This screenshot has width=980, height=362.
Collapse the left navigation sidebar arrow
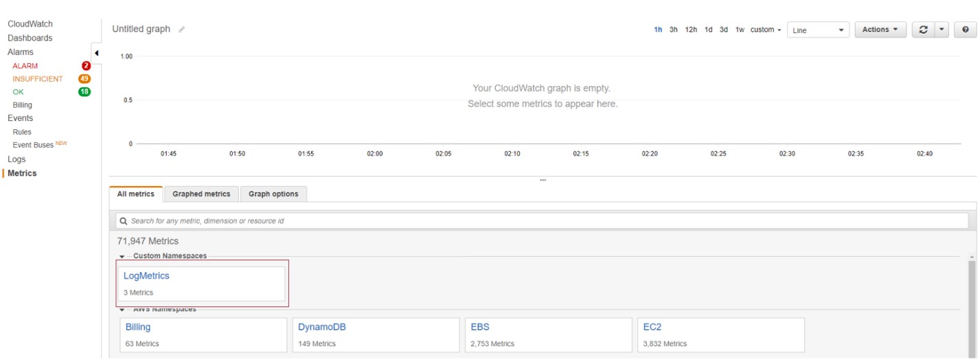coord(96,53)
